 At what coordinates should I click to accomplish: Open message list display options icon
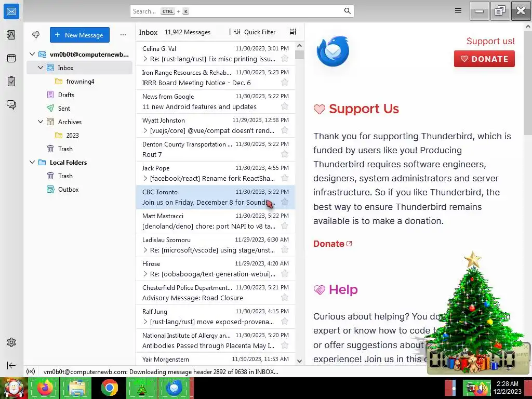[x=293, y=32]
